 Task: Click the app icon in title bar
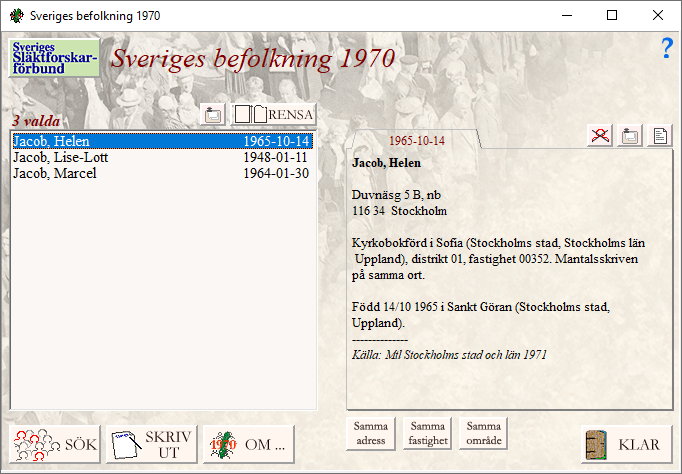[17, 16]
